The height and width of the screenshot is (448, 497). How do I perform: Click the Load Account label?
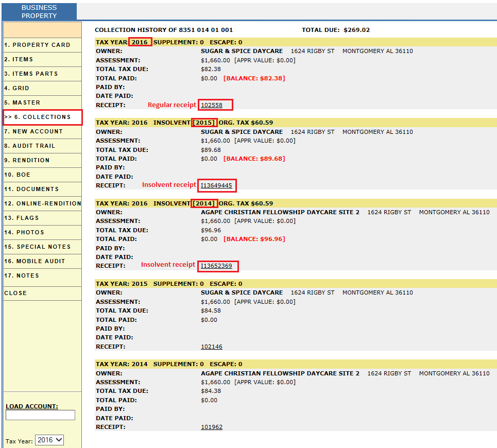(32, 406)
